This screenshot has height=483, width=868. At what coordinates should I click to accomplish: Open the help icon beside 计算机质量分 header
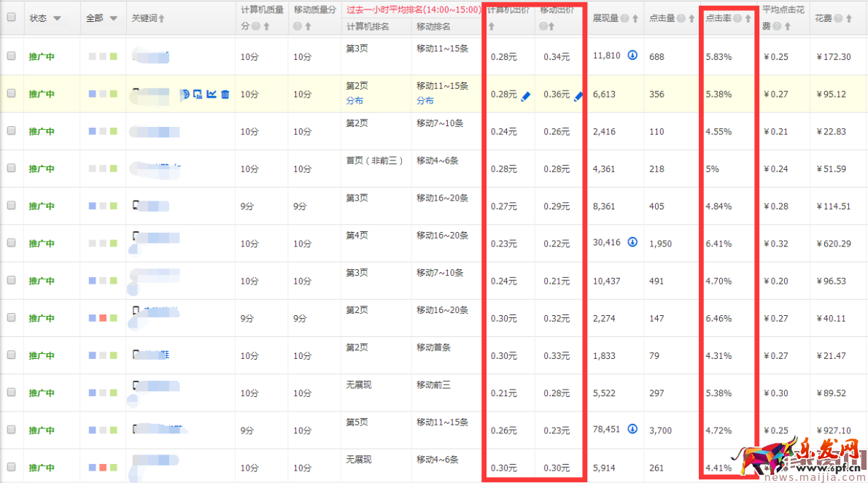tap(255, 26)
